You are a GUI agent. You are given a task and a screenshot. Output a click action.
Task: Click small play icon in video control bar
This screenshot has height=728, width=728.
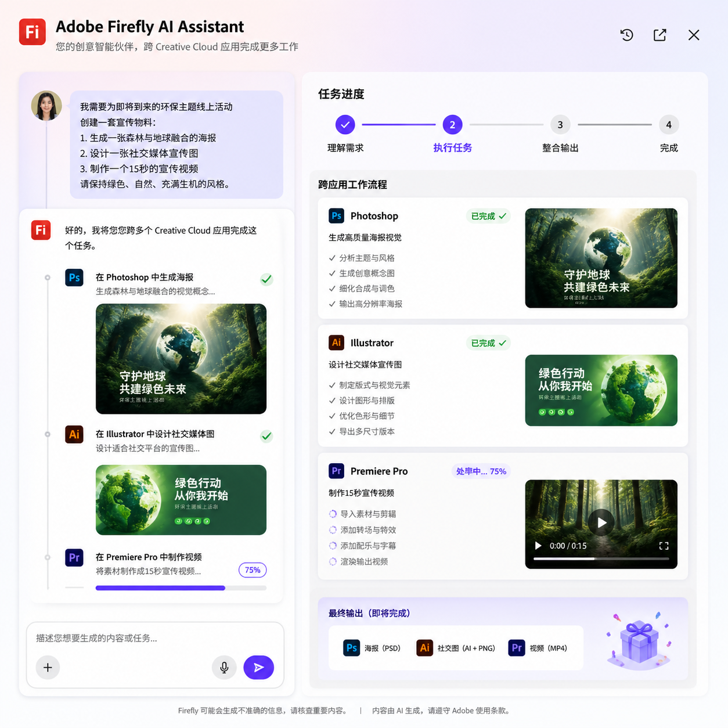pos(538,546)
